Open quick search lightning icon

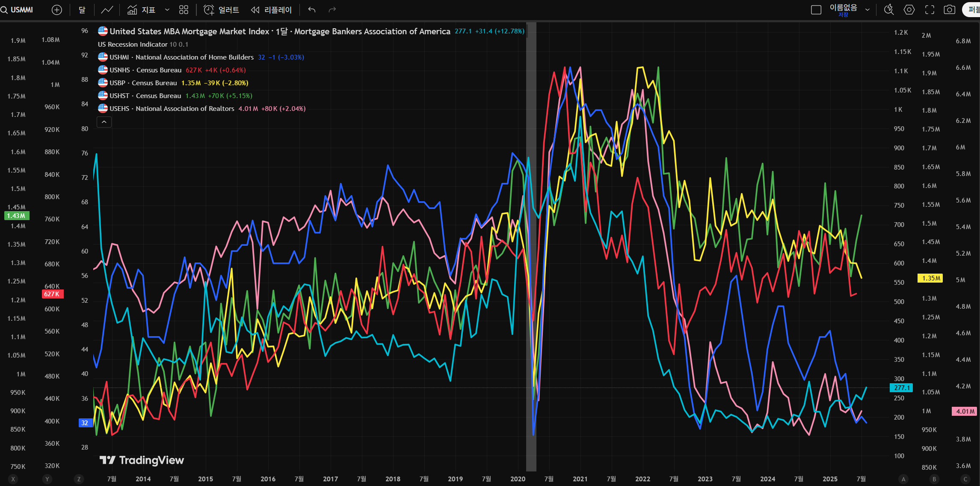[x=889, y=10]
